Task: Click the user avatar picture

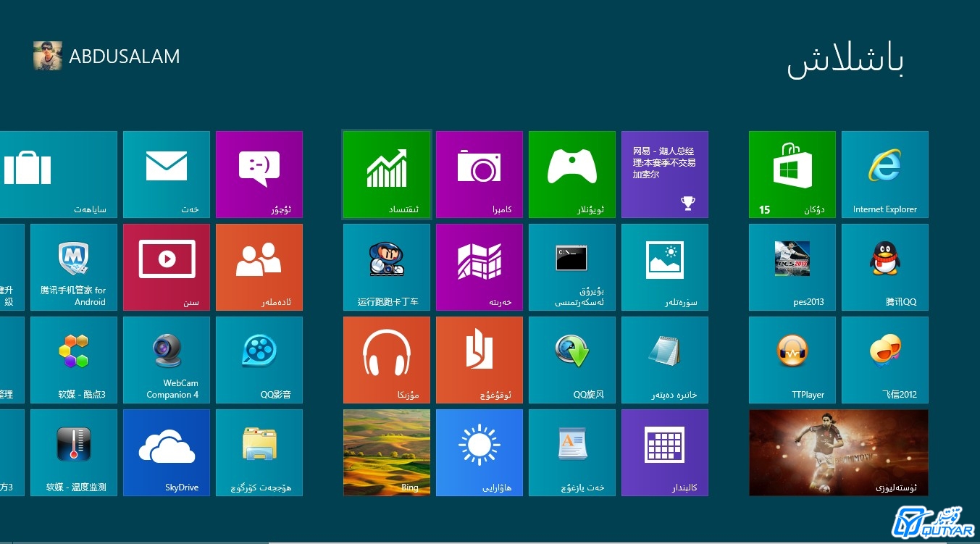Action: point(48,56)
